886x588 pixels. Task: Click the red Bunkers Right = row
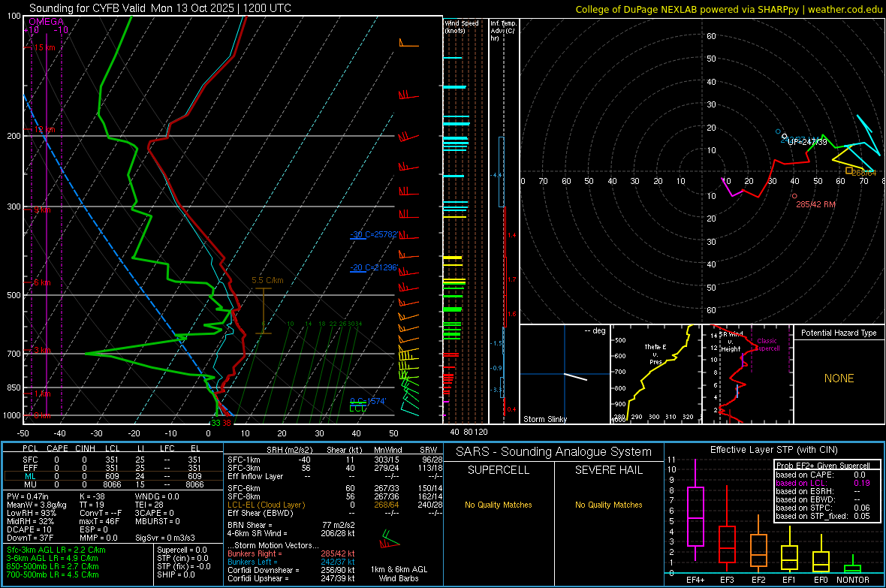291,553
